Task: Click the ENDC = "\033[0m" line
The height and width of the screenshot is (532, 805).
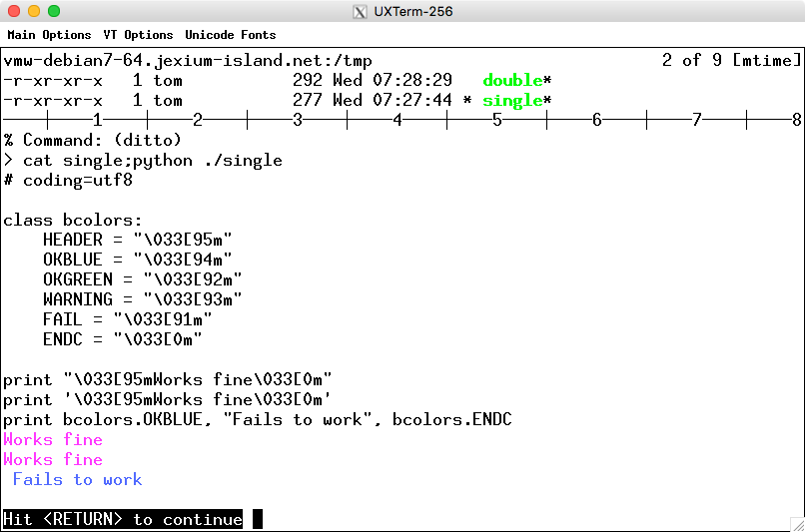Action: point(123,340)
